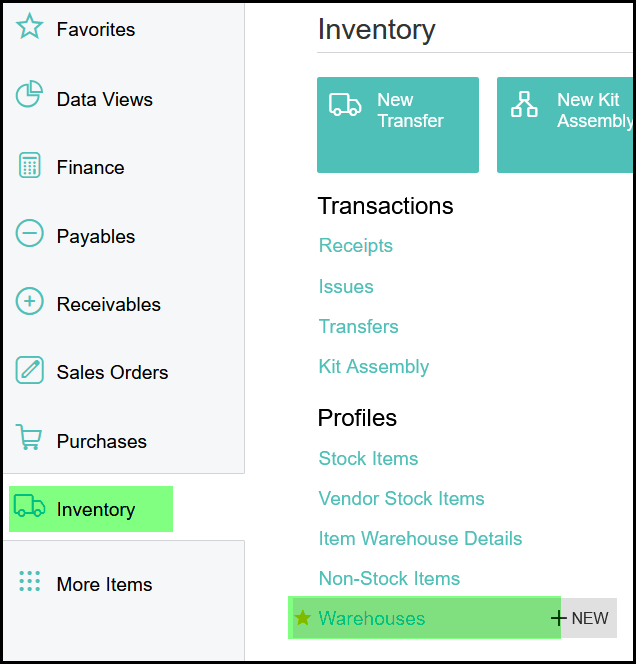Open the Transfers link
The height and width of the screenshot is (664, 636).
coord(359,327)
